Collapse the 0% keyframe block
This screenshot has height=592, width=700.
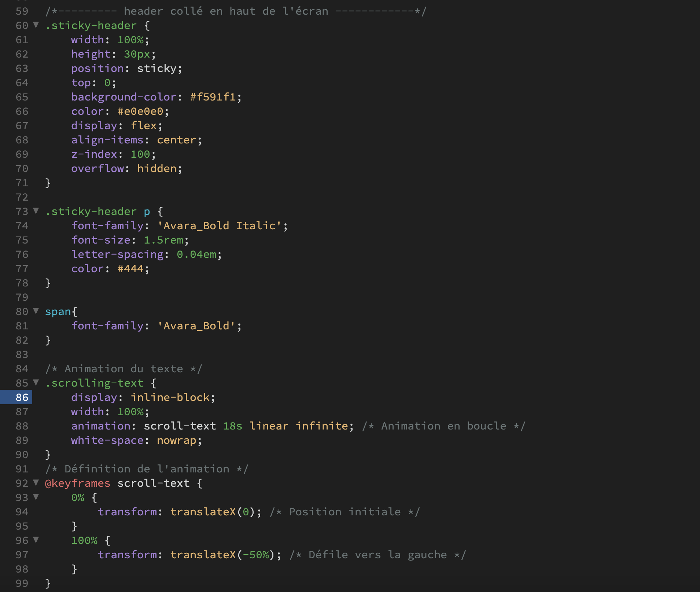click(36, 497)
